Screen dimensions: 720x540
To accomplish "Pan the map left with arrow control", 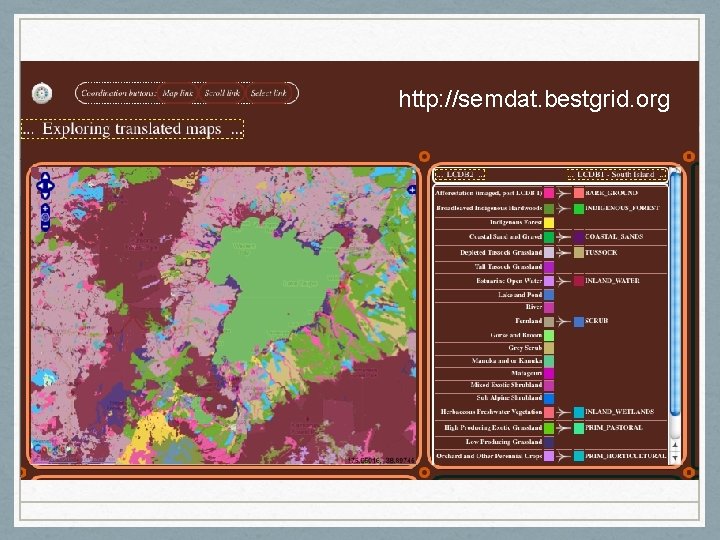I will [40, 186].
